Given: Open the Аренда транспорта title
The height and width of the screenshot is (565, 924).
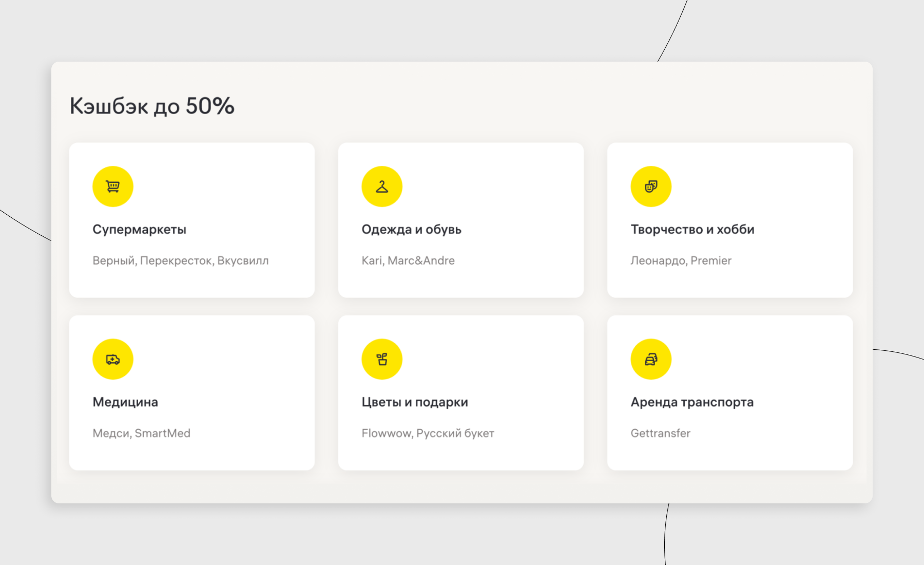Looking at the screenshot, I should (x=691, y=402).
